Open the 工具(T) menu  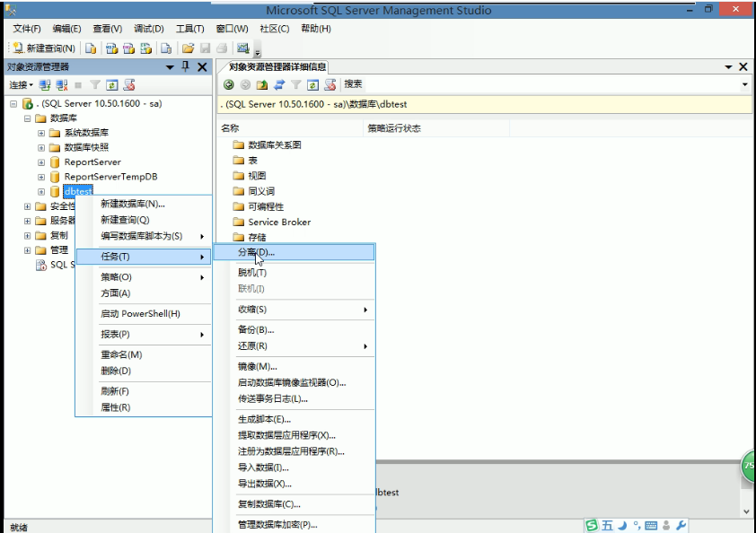[x=190, y=29]
